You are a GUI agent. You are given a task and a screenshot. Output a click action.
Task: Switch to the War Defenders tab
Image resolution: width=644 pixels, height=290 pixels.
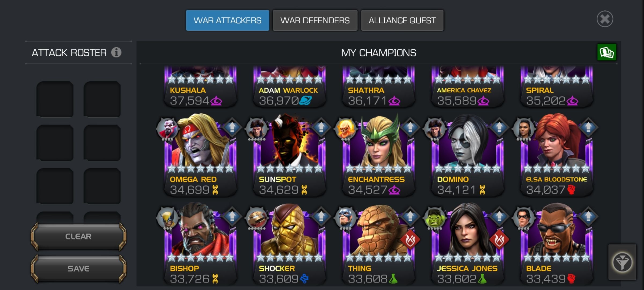coord(315,20)
